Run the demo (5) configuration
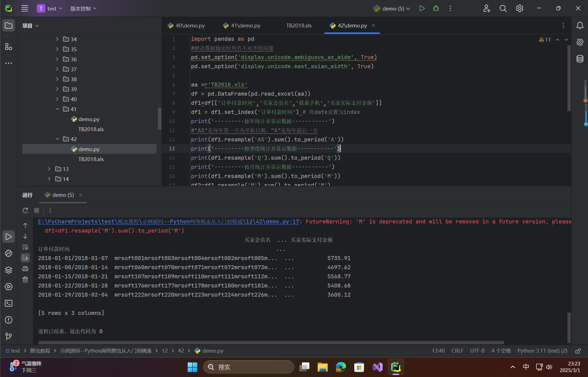 click(x=422, y=9)
